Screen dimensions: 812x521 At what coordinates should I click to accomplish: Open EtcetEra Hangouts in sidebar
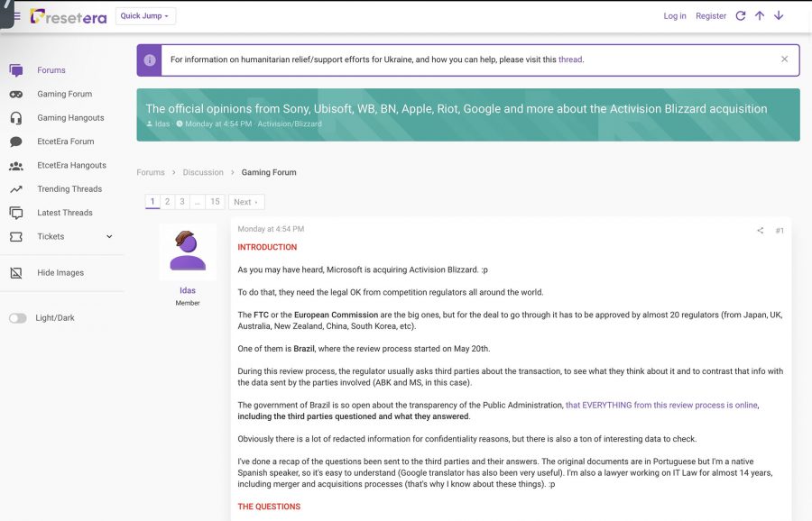click(71, 166)
